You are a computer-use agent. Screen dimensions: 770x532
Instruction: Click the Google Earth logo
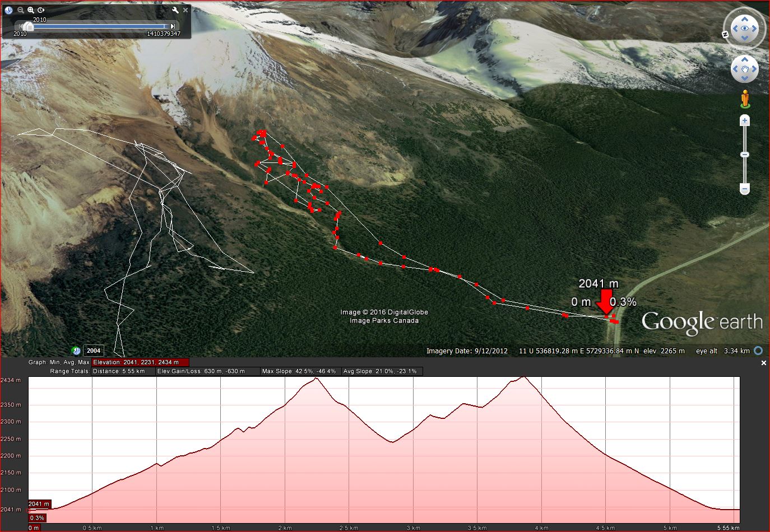[x=702, y=322]
